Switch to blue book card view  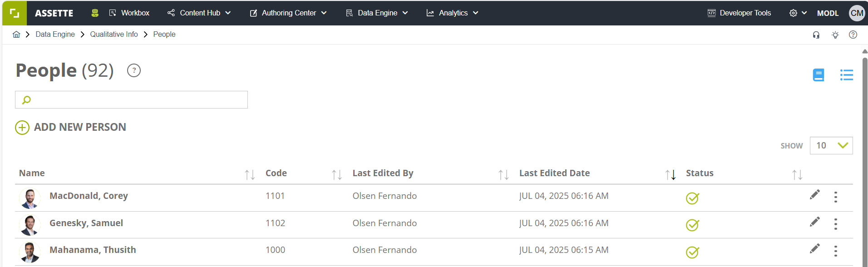819,75
